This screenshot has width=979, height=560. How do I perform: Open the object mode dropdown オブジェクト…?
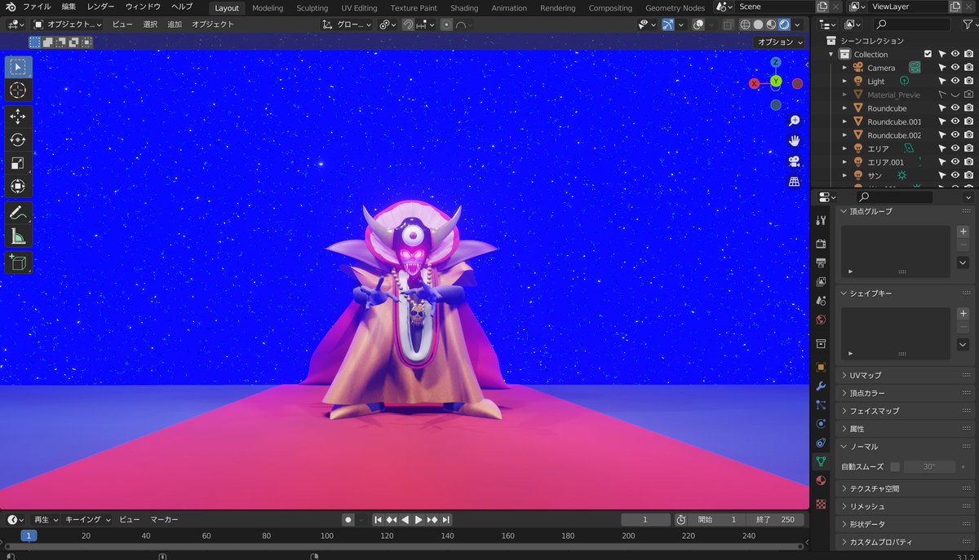(x=67, y=24)
